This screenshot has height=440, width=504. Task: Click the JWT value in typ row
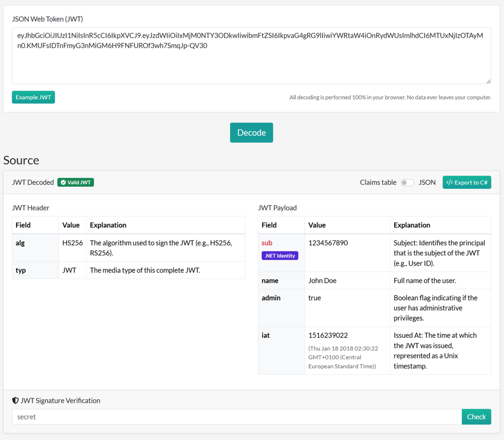[x=69, y=270]
